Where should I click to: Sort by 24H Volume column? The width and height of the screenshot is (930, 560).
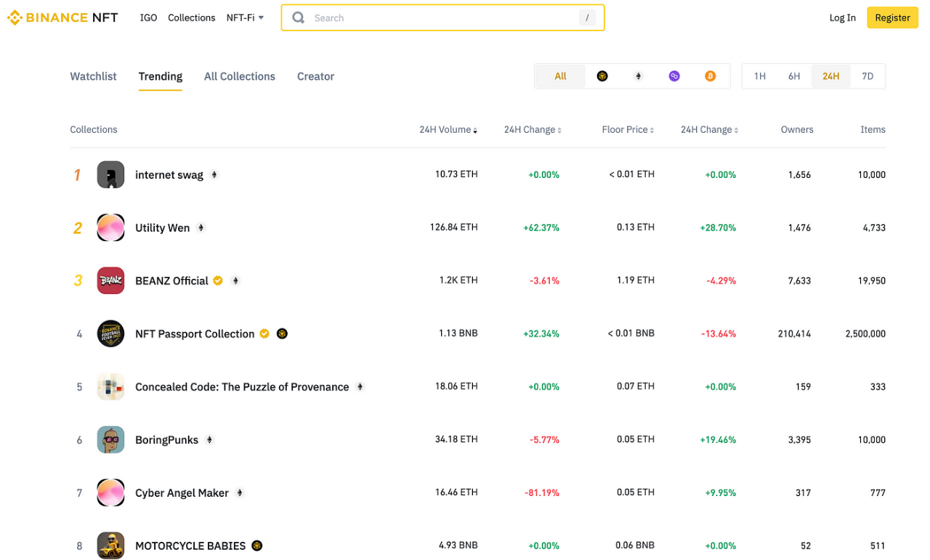click(x=448, y=129)
